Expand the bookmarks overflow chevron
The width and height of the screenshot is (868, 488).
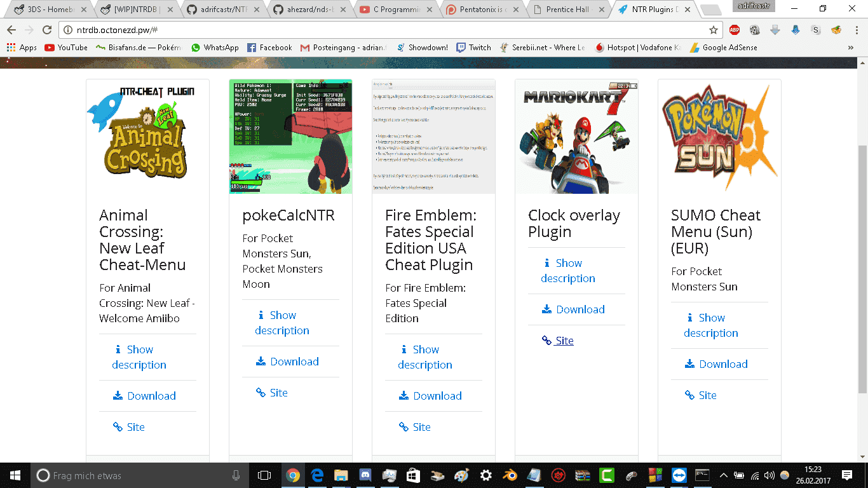851,48
